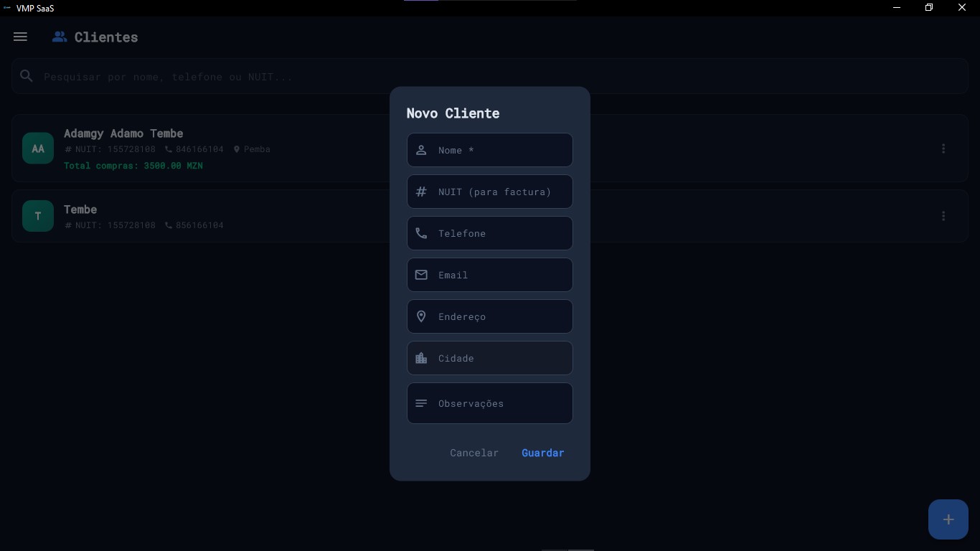Click the Pemba location text
The height and width of the screenshot is (551, 980).
click(257, 149)
